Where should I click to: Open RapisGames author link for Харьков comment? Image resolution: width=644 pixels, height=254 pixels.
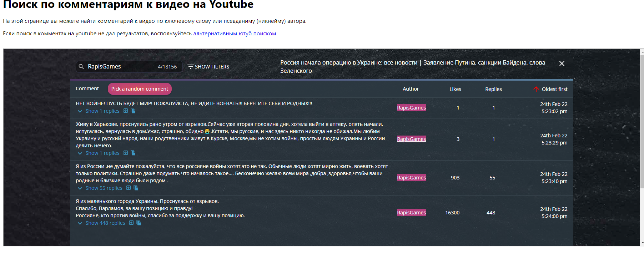[411, 139]
